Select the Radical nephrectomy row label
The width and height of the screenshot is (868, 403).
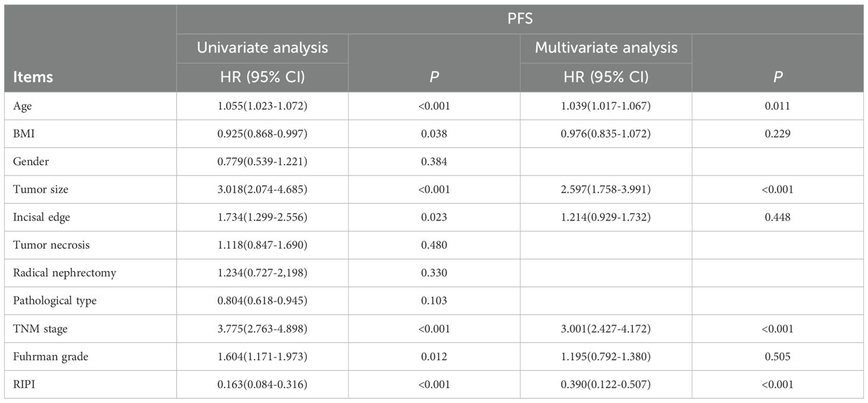[x=64, y=273]
